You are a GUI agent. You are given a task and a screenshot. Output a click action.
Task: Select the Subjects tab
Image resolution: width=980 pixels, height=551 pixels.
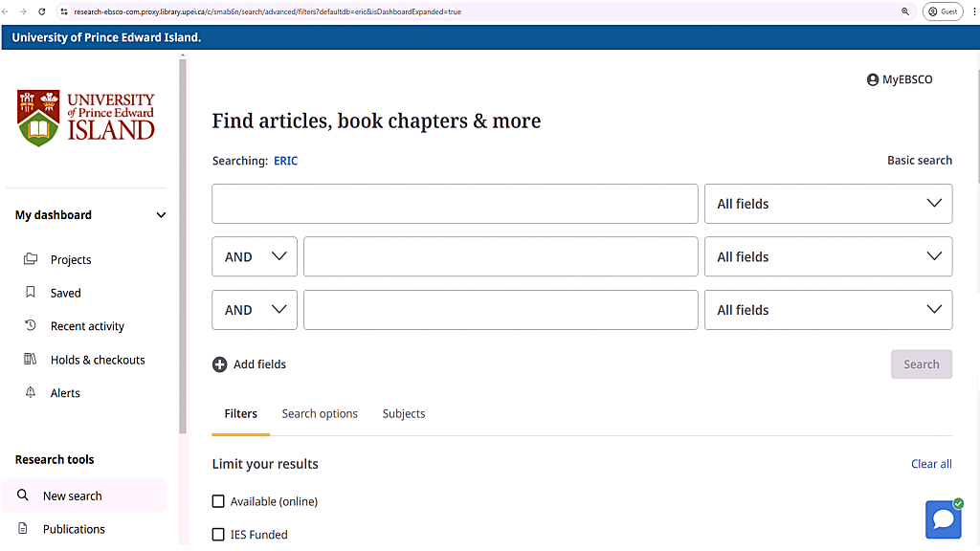coord(404,414)
